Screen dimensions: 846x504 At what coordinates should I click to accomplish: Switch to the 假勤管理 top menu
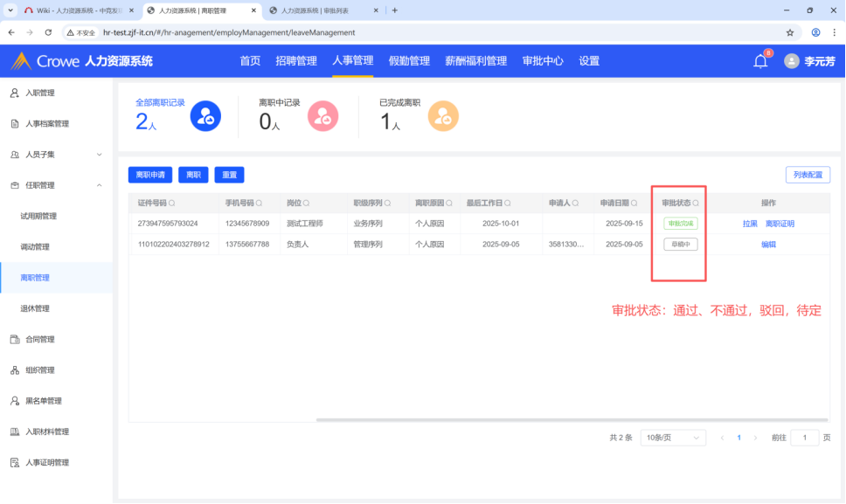pyautogui.click(x=409, y=61)
